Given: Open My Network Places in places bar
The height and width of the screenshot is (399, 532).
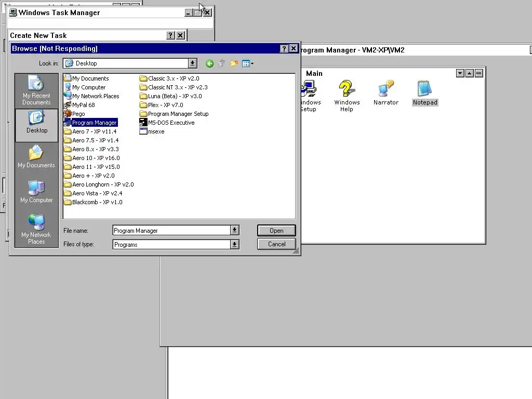Looking at the screenshot, I should (x=36, y=229).
